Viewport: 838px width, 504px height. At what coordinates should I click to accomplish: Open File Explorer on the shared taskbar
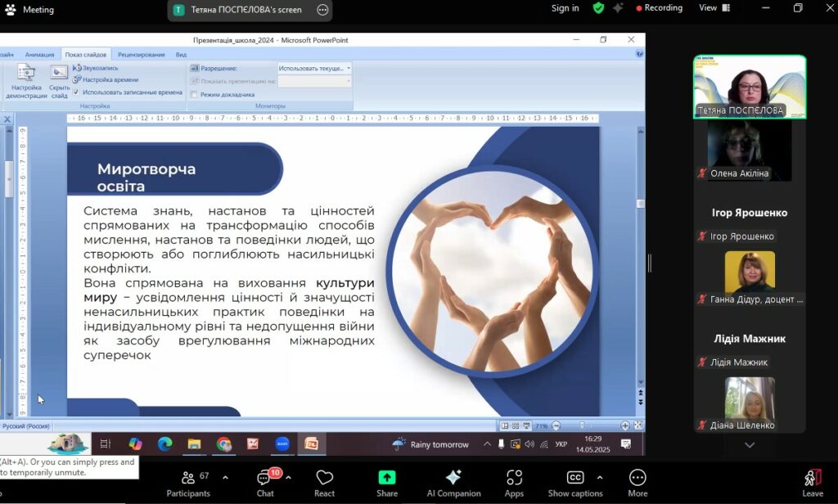[x=194, y=443]
